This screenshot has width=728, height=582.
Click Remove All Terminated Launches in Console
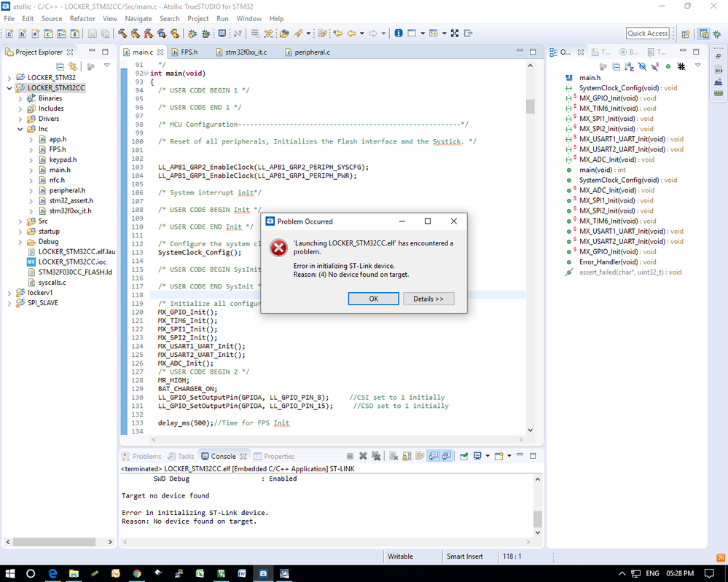[x=376, y=456]
